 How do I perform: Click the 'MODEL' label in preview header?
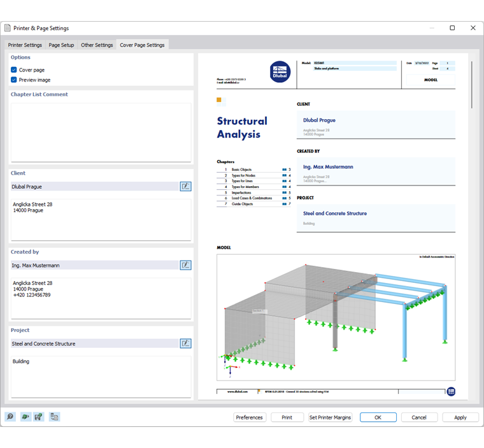tap(431, 80)
